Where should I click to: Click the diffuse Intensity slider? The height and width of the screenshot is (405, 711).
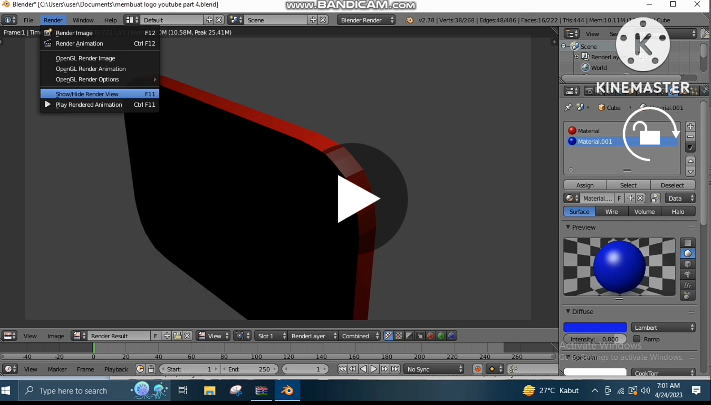pyautogui.click(x=595, y=339)
